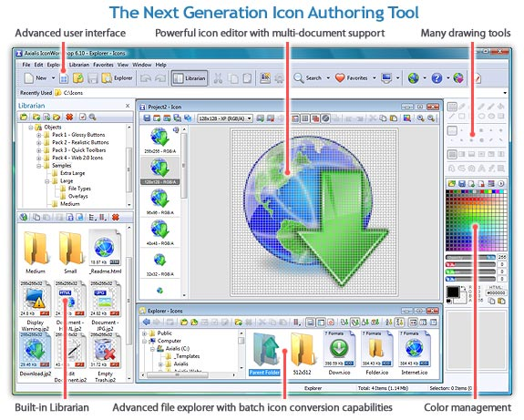Click the Favorites heart button
This screenshot has width=524, height=420.
click(x=351, y=78)
